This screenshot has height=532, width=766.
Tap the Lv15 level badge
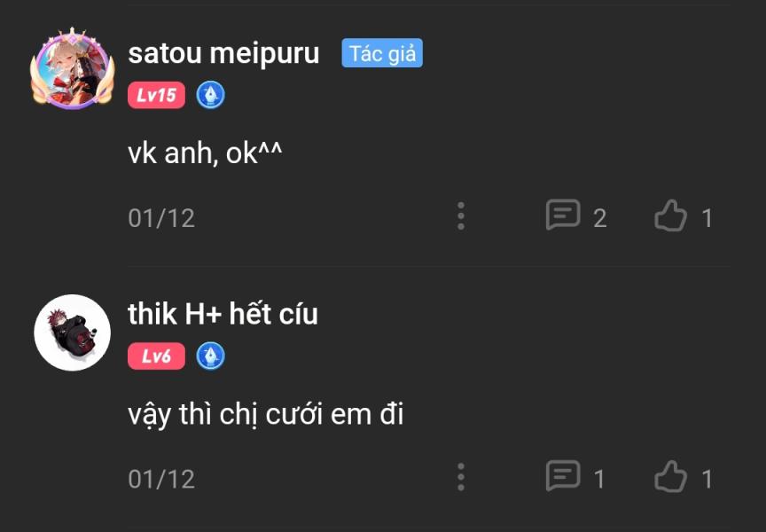tap(156, 95)
